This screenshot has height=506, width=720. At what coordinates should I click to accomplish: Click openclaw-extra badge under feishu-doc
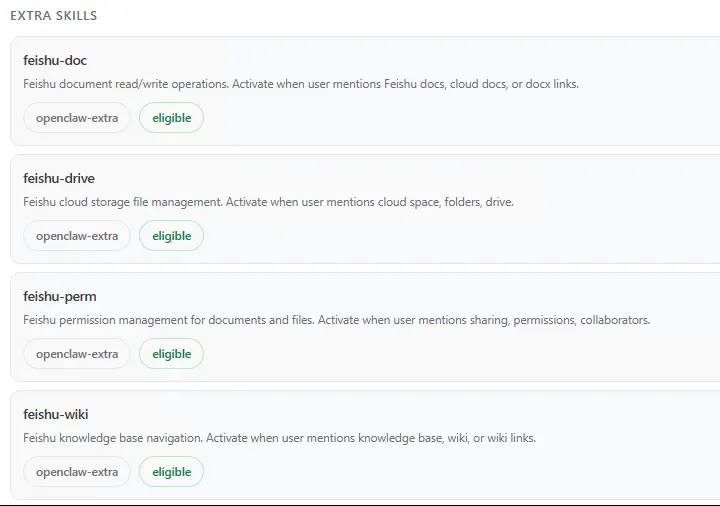tap(77, 118)
